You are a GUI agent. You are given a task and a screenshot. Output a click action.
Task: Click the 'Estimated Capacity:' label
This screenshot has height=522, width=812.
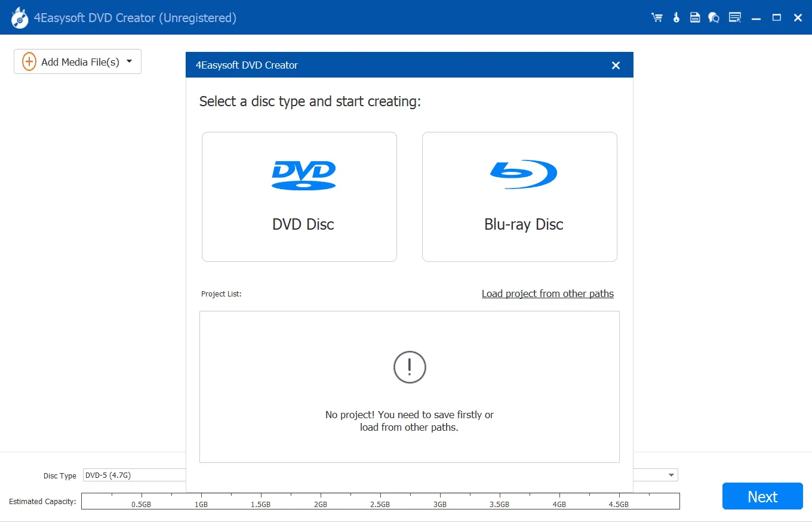tap(42, 502)
